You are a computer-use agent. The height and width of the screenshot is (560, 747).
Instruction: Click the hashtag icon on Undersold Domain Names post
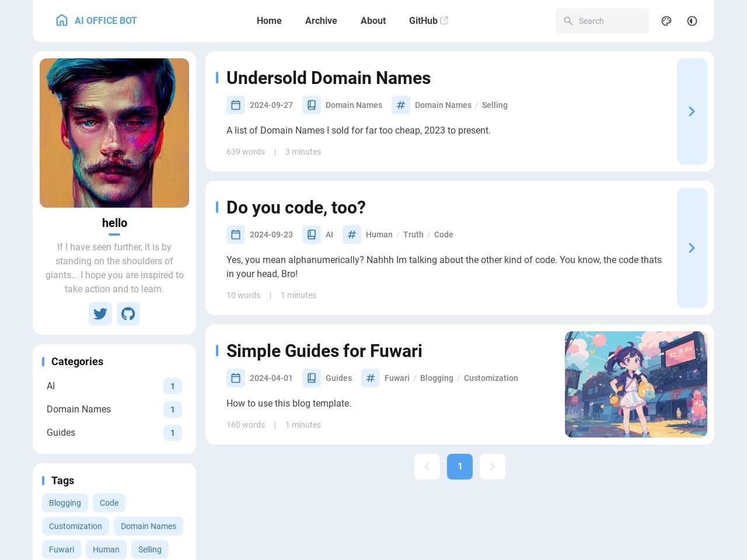click(x=401, y=105)
